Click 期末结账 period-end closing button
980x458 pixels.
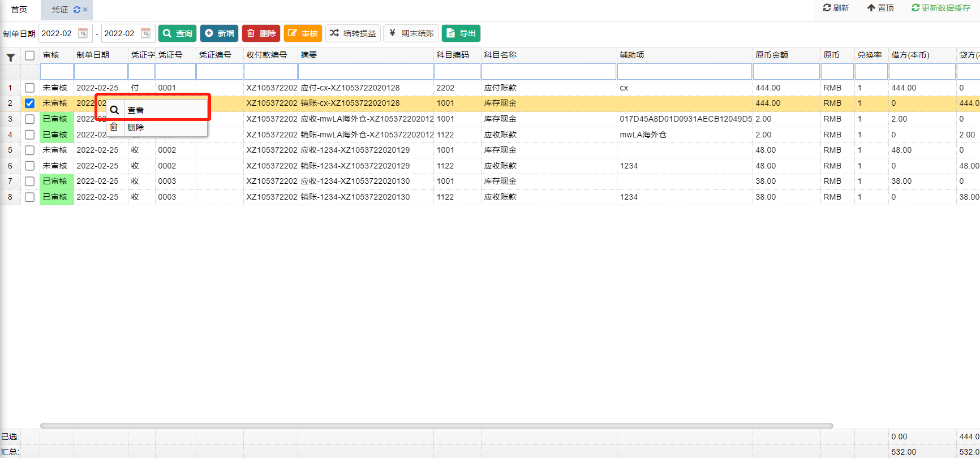click(411, 33)
